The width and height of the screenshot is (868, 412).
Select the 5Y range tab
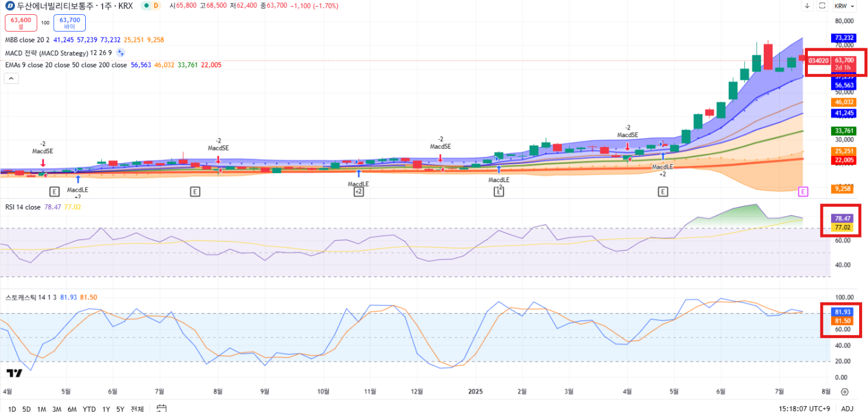pyautogui.click(x=120, y=409)
